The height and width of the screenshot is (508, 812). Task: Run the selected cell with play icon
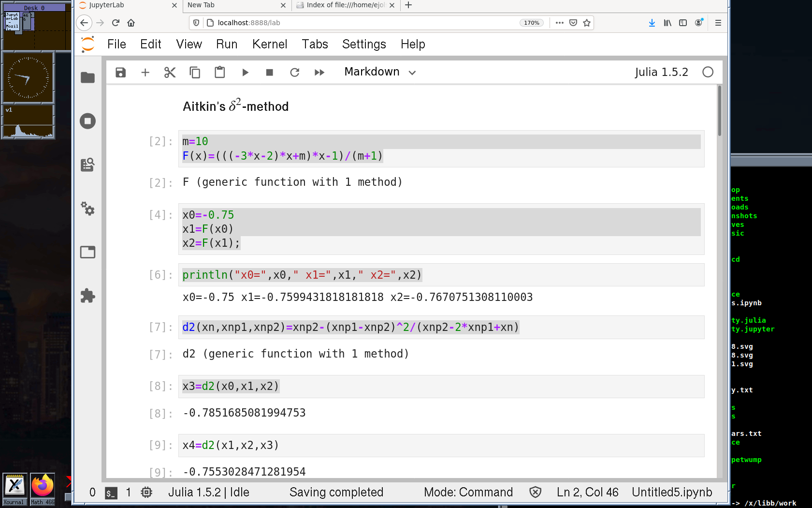click(x=245, y=73)
